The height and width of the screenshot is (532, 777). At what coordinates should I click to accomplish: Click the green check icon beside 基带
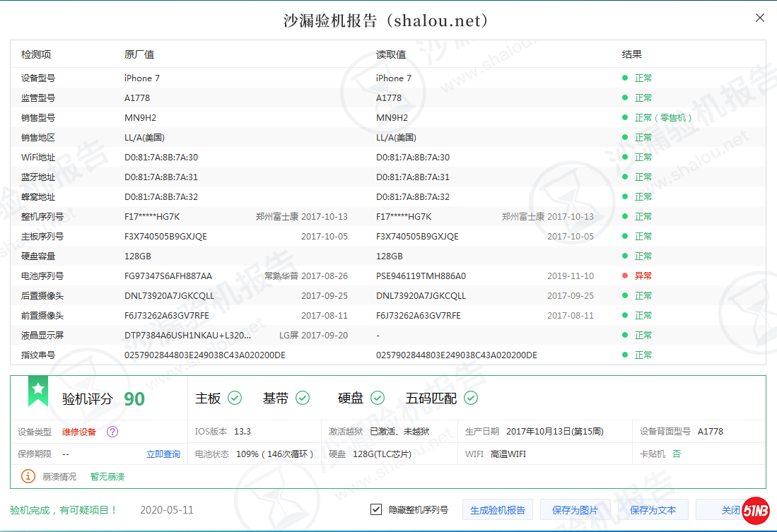pyautogui.click(x=303, y=398)
